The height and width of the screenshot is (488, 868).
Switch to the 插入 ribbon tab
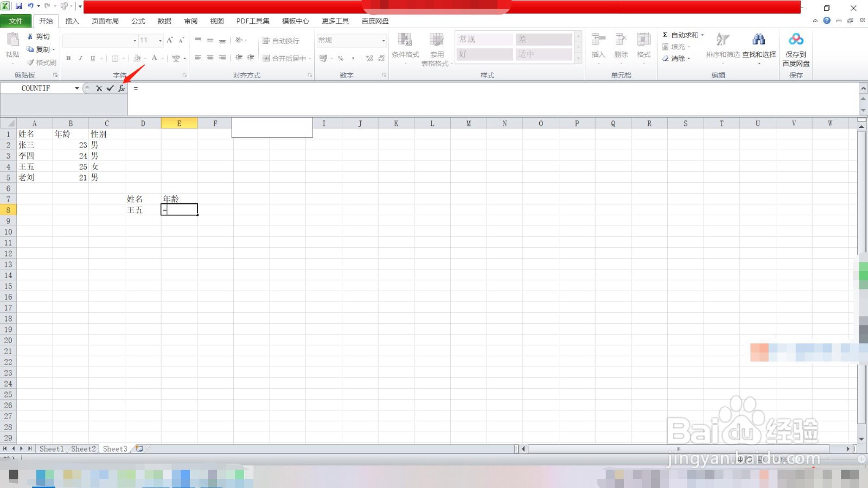[x=72, y=21]
